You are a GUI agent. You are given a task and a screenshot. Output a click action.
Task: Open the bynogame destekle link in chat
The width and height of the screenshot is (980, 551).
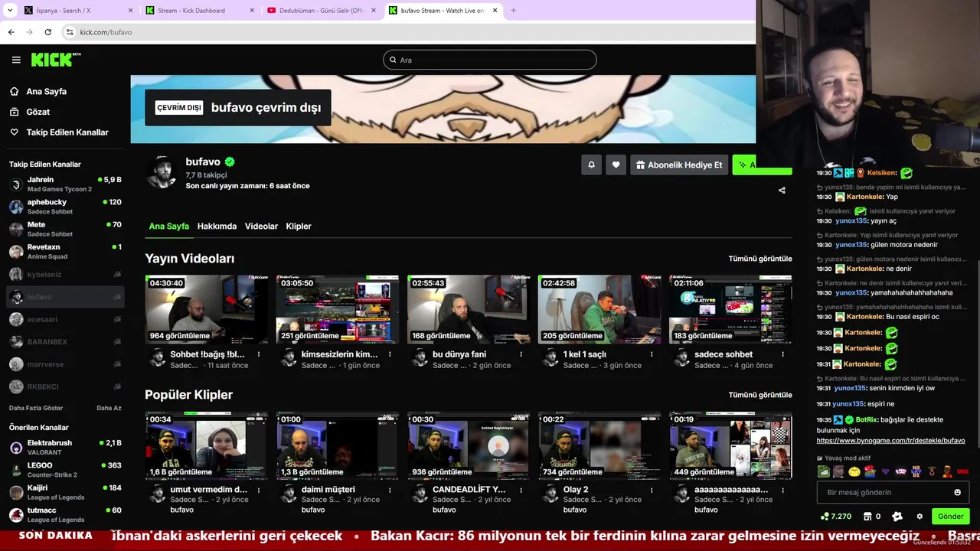click(890, 441)
